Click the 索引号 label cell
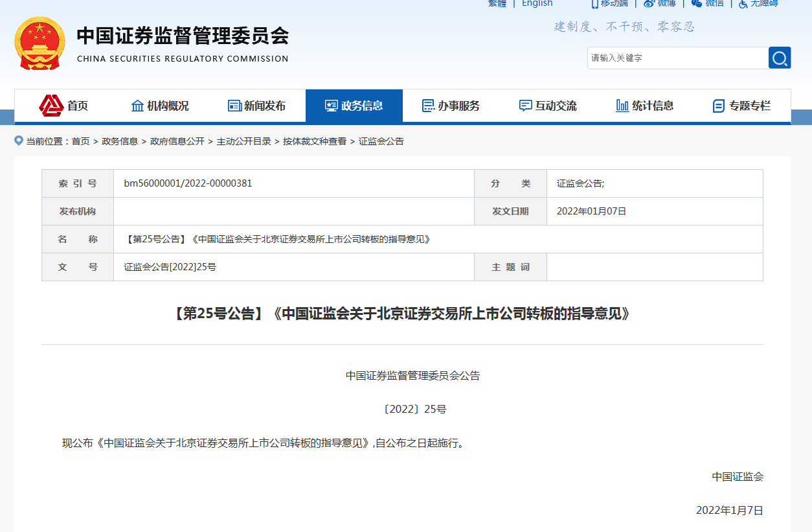 pos(78,183)
